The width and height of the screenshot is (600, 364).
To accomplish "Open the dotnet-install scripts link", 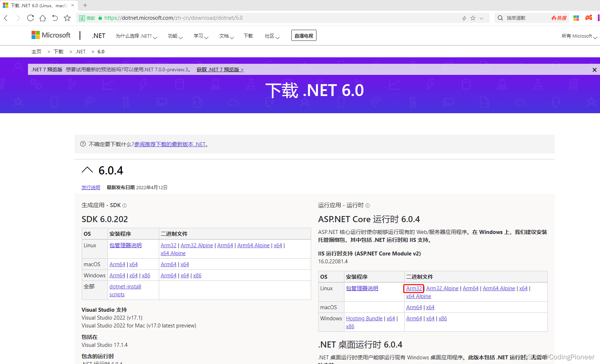I will tap(125, 291).
